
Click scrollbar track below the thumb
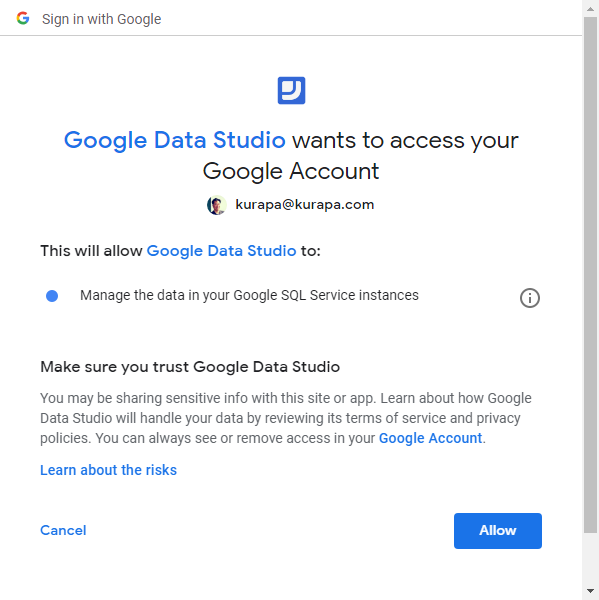[x=590, y=558]
